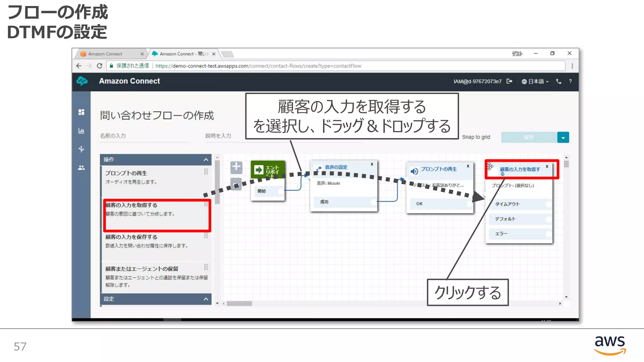Image resolution: width=644 pixels, height=362 pixels.
Task: Click the 保存 save button
Action: pos(529,137)
